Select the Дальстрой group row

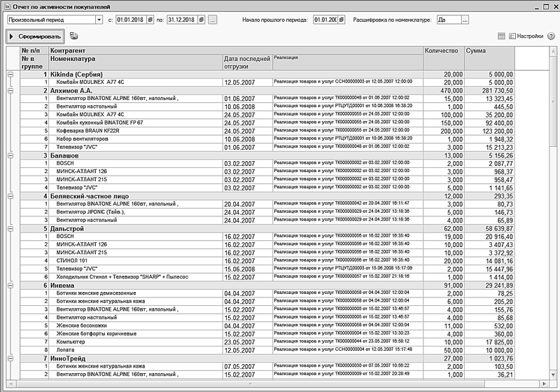(267, 228)
